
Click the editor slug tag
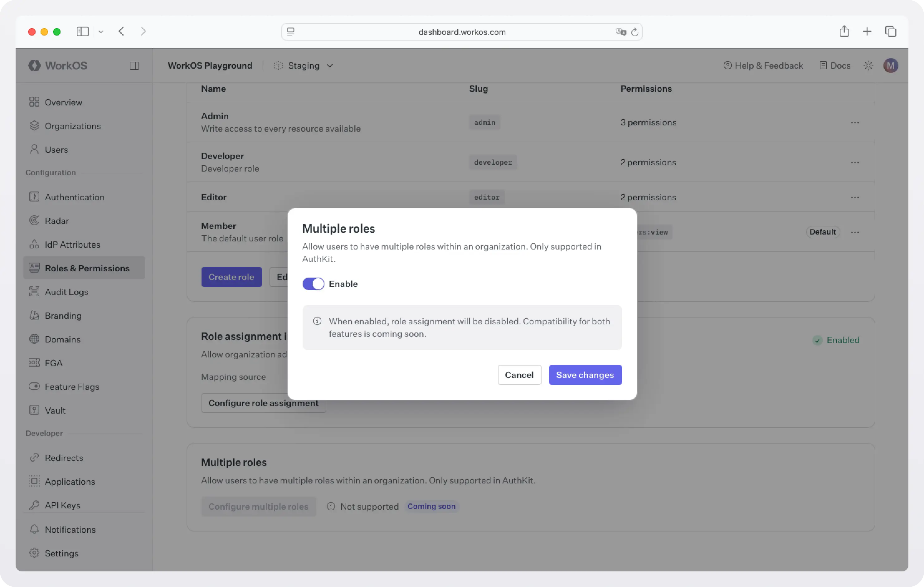point(487,197)
